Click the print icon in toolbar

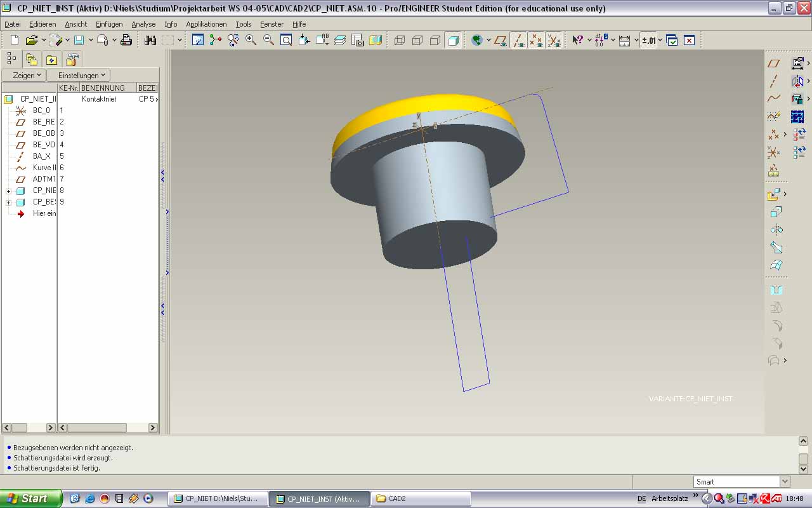[x=126, y=40]
